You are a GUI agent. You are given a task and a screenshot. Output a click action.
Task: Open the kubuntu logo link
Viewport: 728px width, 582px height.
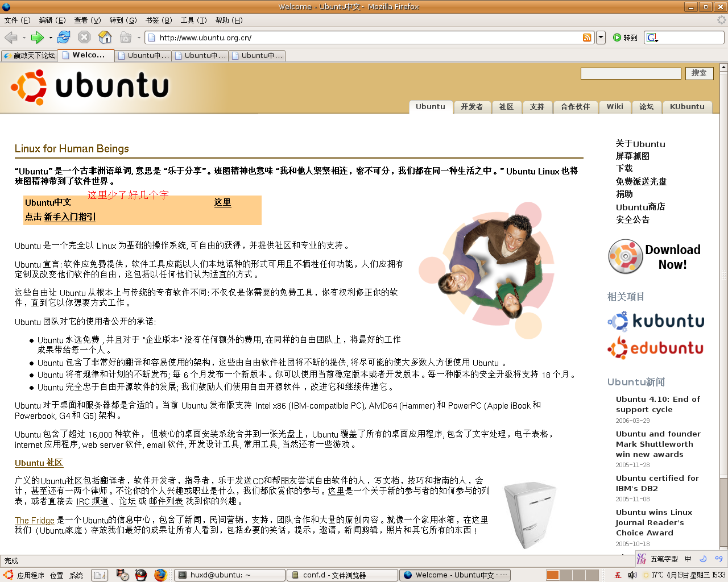point(656,321)
